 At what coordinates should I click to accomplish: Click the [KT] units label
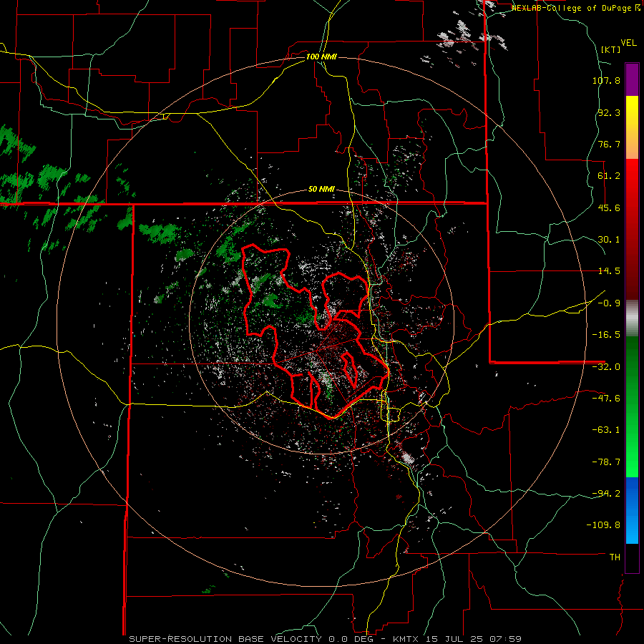tap(611, 49)
